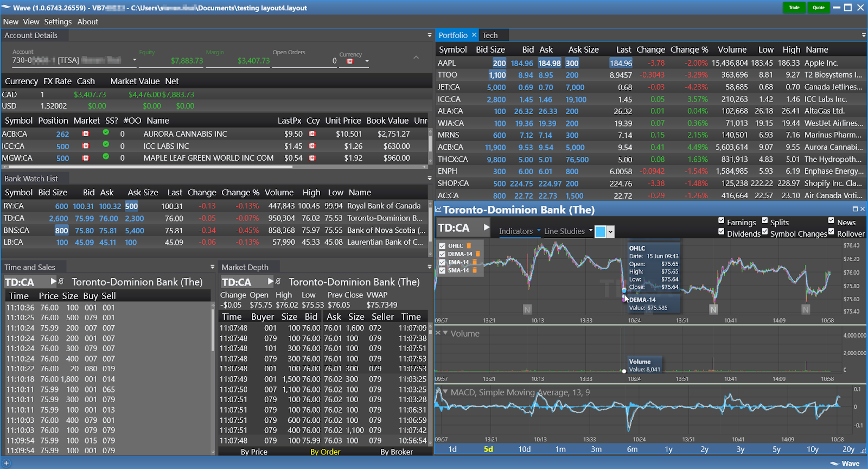Open the chart color picker dropdown arrow
Image resolution: width=868 pixels, height=469 pixels.
(610, 232)
